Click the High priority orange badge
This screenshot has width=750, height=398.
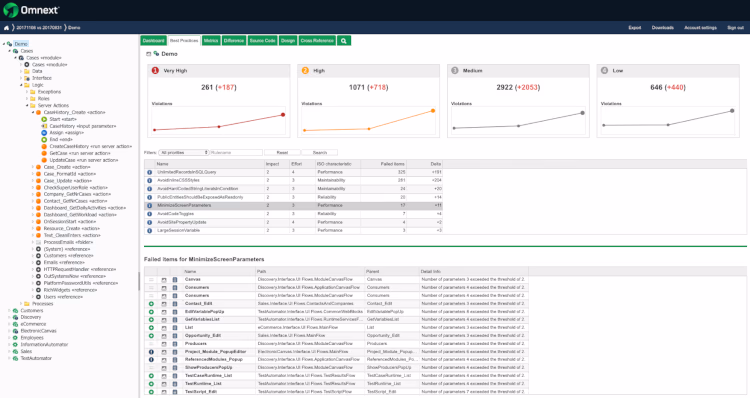305,70
